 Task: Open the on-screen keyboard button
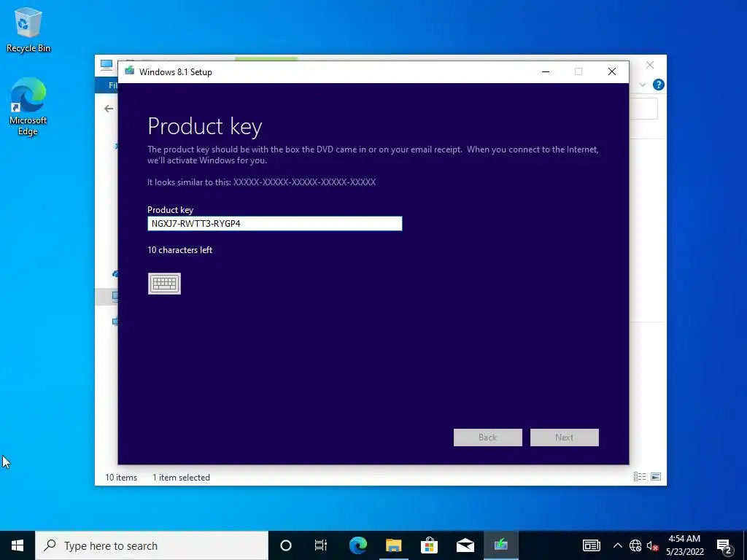(164, 284)
